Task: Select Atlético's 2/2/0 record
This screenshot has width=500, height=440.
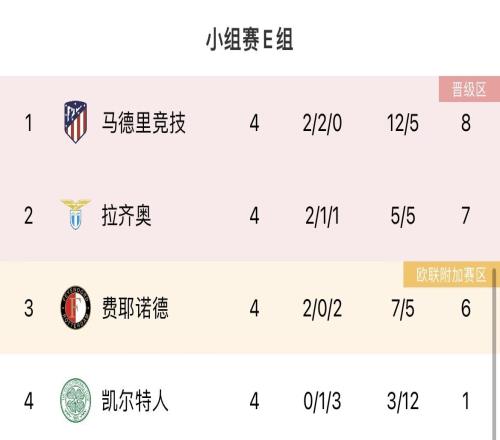Action: coord(322,123)
